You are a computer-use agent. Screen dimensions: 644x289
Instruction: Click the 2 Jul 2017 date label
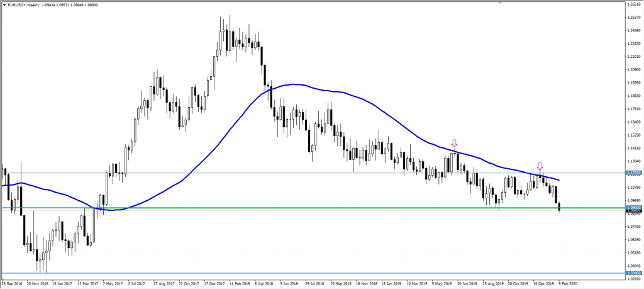(x=138, y=284)
